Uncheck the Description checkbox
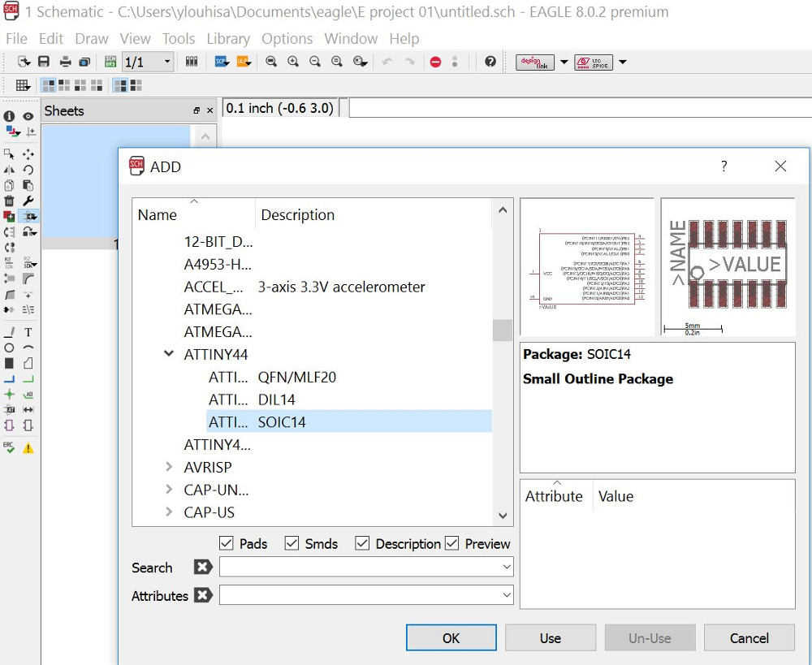812x665 pixels. point(362,543)
